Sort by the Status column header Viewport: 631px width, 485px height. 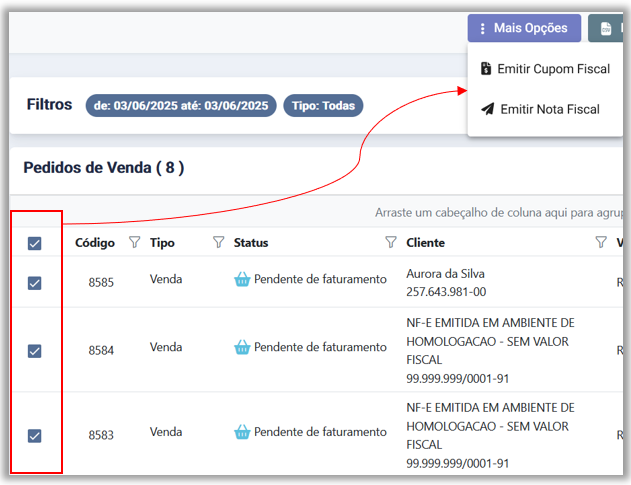pyautogui.click(x=251, y=242)
